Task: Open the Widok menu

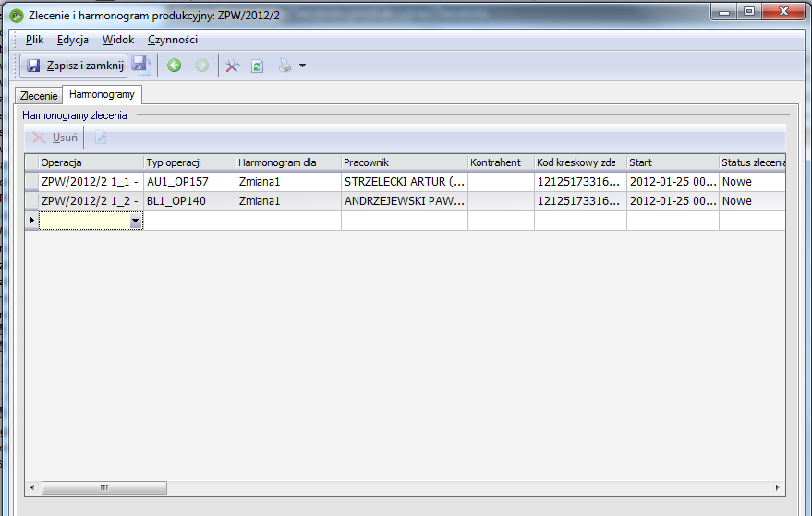Action: (x=118, y=40)
